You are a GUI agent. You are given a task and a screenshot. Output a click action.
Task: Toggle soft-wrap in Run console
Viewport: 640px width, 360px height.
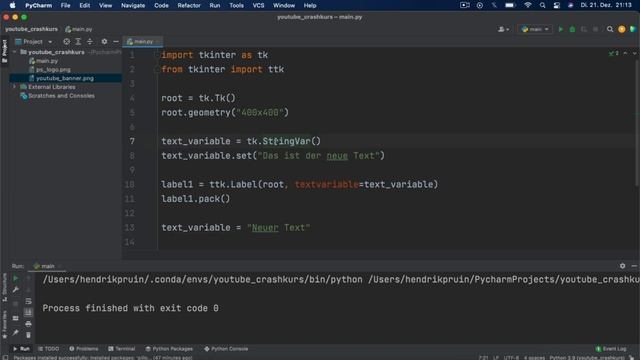point(28,301)
